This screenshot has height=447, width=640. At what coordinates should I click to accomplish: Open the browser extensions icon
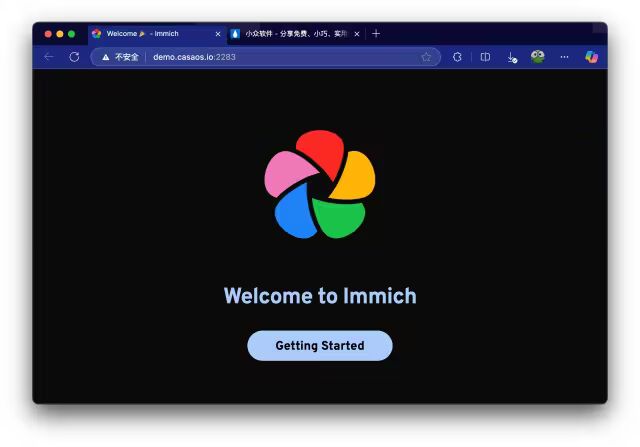457,57
